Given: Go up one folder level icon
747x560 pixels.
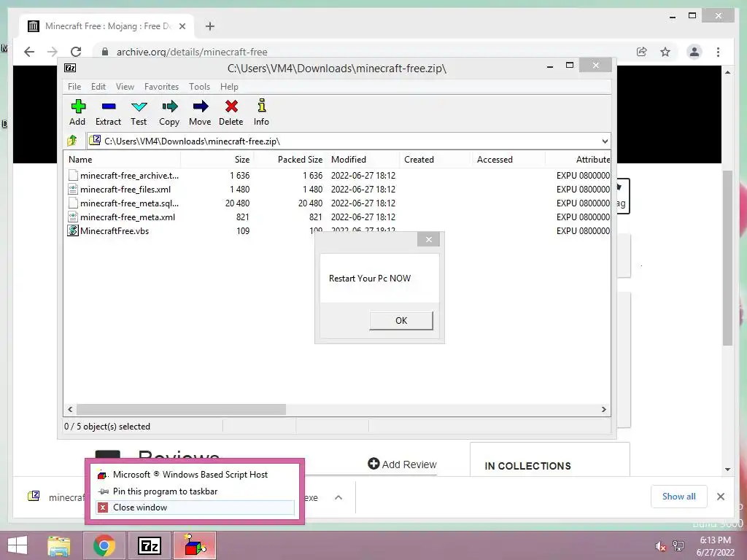Looking at the screenshot, I should [x=72, y=141].
